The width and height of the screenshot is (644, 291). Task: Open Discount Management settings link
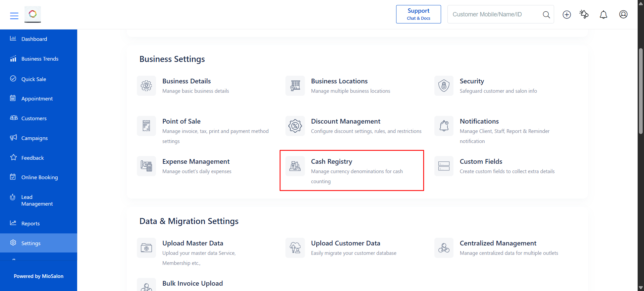coord(345,121)
